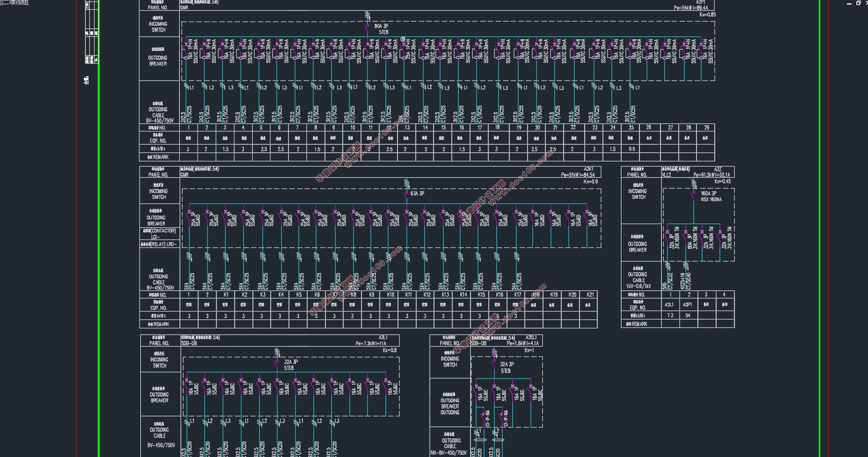Click cell K19 in A2K1 circuit row
The width and height of the screenshot is (868, 457).
[x=554, y=295]
